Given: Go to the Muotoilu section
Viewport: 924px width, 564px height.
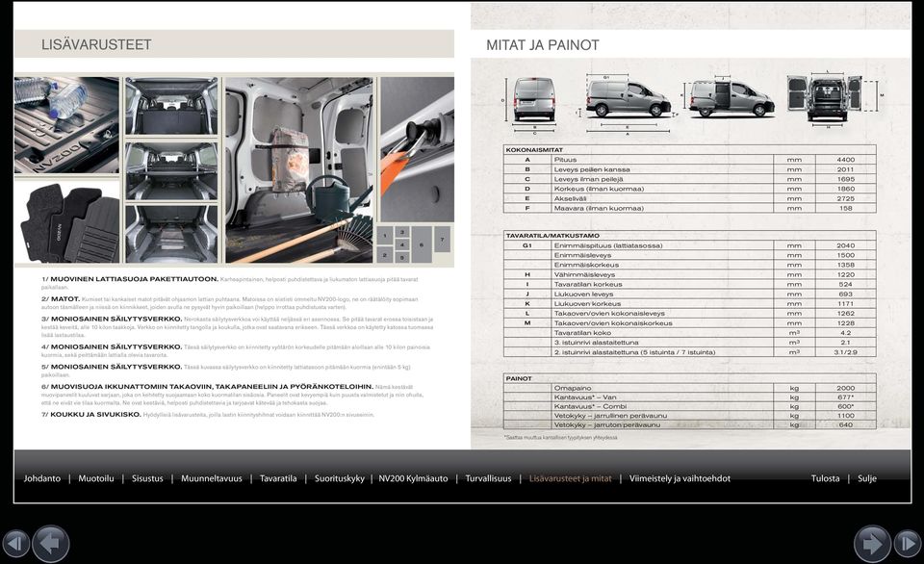Looking at the screenshot, I should pyautogui.click(x=96, y=478).
